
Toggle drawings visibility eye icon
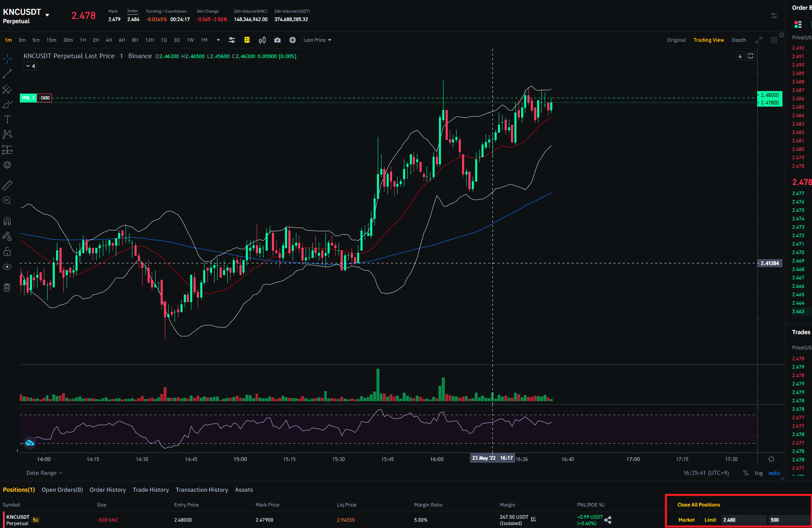pyautogui.click(x=7, y=267)
